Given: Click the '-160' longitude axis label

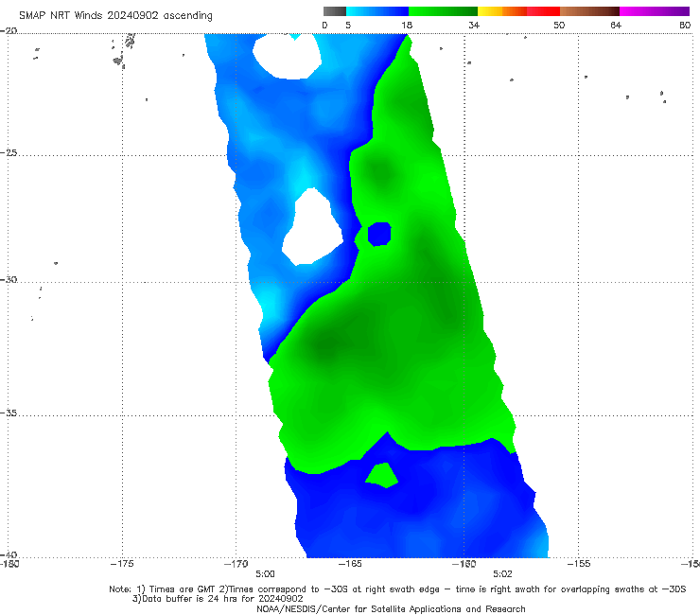Looking at the screenshot, I should click(464, 563).
